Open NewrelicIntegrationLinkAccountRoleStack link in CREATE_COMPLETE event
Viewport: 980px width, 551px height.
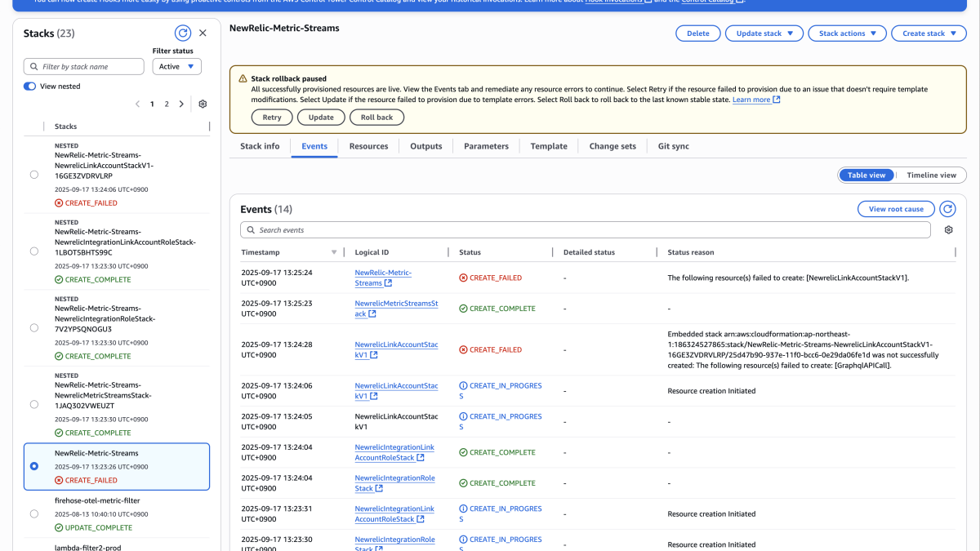[x=394, y=452]
